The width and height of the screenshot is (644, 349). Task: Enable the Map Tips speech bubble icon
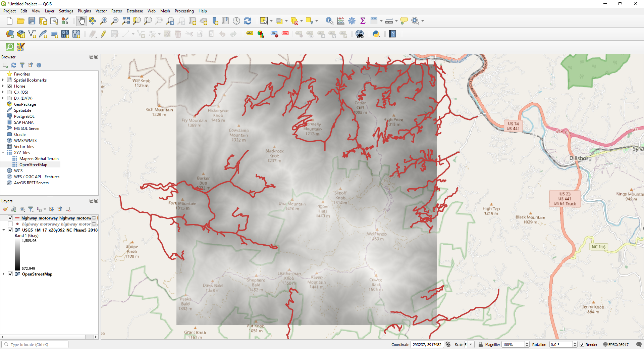click(404, 21)
